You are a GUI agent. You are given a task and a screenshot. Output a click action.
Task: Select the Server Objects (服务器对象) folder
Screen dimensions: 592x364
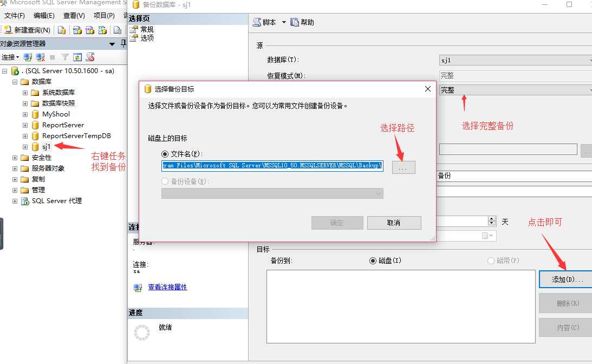click(48, 168)
